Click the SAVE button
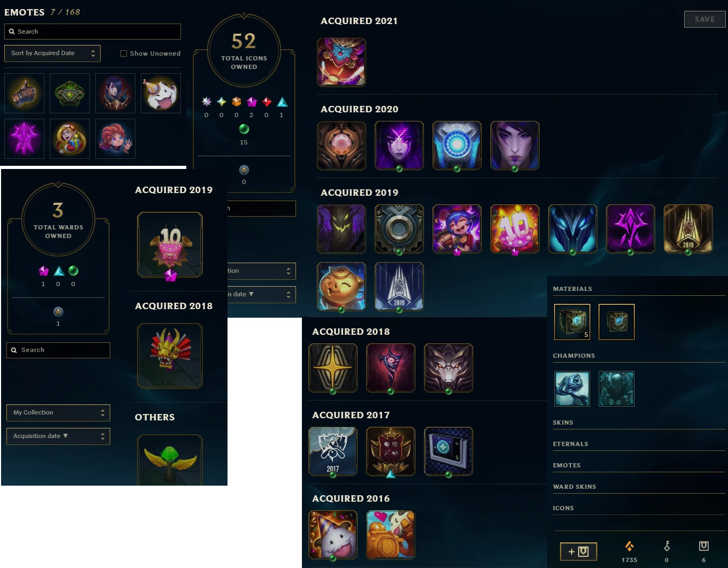 705,19
